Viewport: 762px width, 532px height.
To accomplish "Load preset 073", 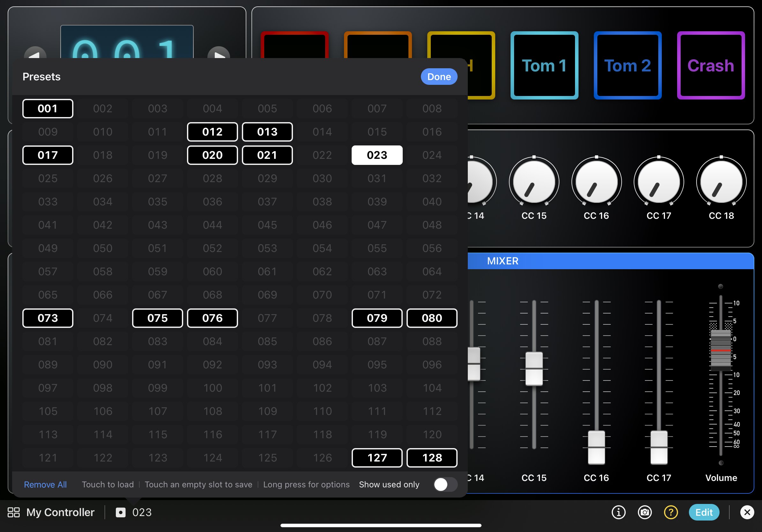I will coord(48,318).
